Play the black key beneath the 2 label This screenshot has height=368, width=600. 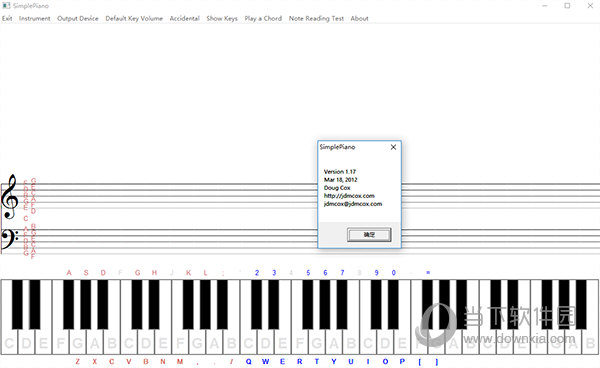coord(256,304)
